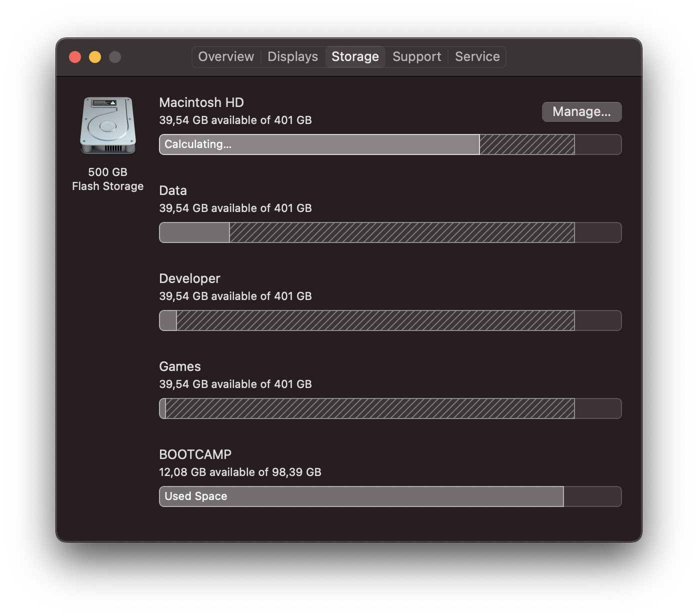Image resolution: width=698 pixels, height=616 pixels.
Task: Click the Macintosh HD drive icon
Action: (x=108, y=125)
